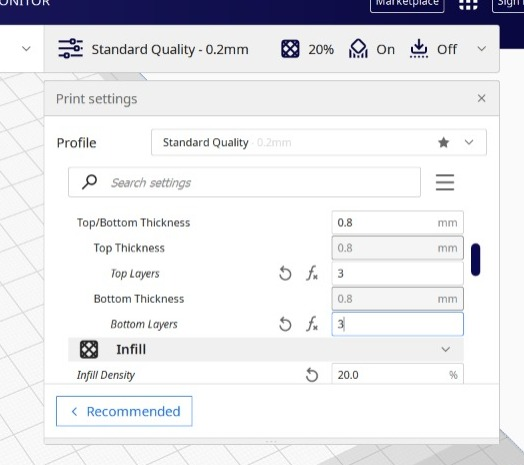Click the 20% infill icon in header

[290, 49]
